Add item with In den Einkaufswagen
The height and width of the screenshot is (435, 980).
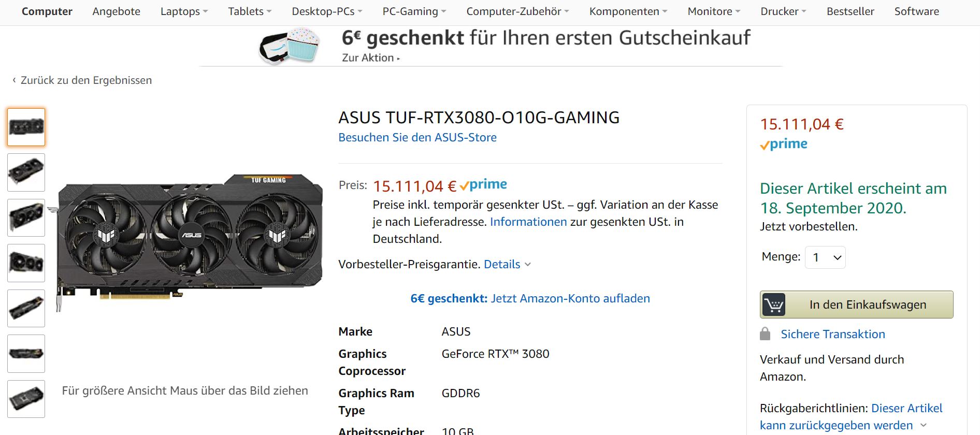(x=856, y=304)
